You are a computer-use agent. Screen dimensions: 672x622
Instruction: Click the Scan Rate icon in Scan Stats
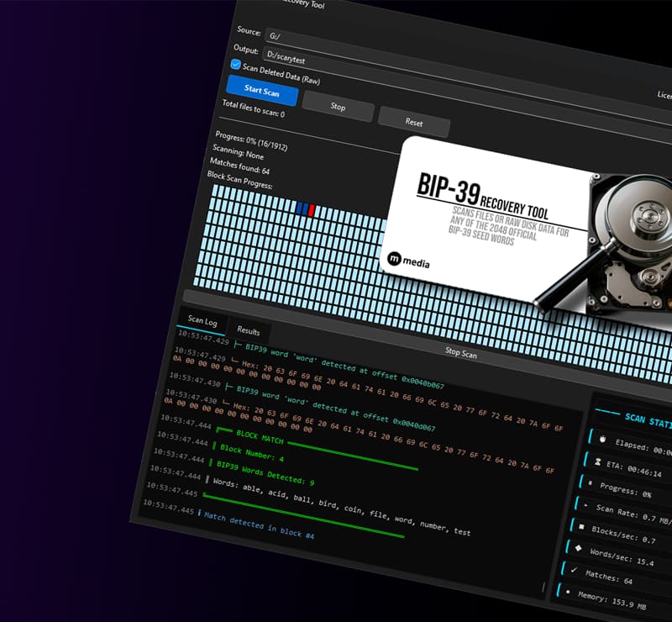pyautogui.click(x=587, y=506)
